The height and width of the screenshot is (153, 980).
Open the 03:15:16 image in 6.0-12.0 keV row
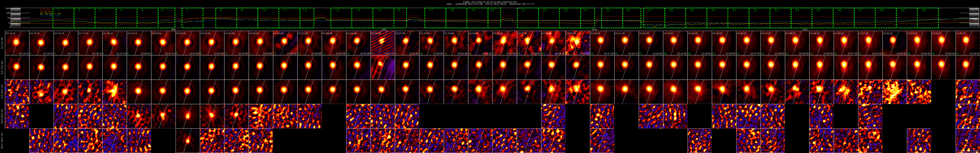click(x=41, y=67)
